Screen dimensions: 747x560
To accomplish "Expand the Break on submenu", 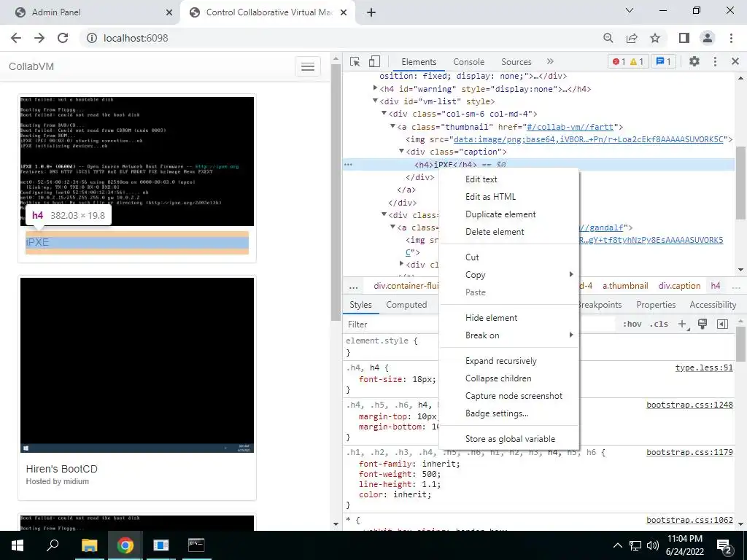I will click(508, 335).
